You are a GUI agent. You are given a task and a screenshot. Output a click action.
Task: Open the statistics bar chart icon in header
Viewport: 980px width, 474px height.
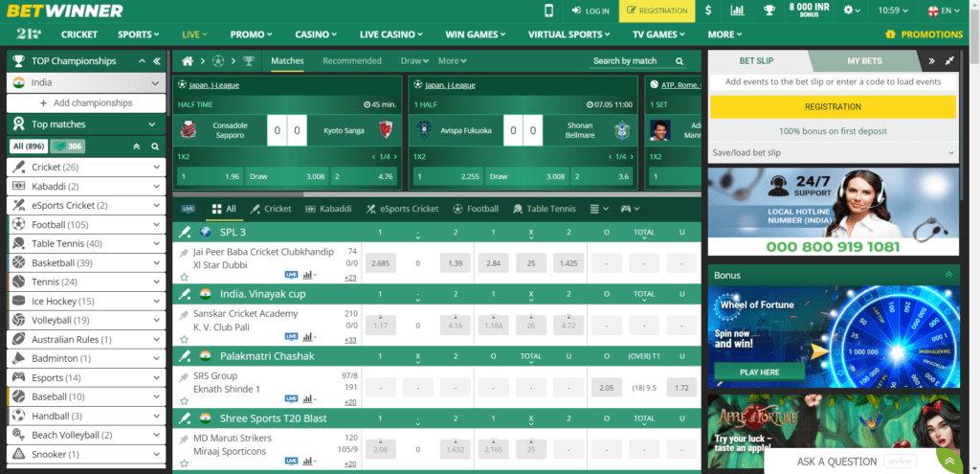coord(738,11)
